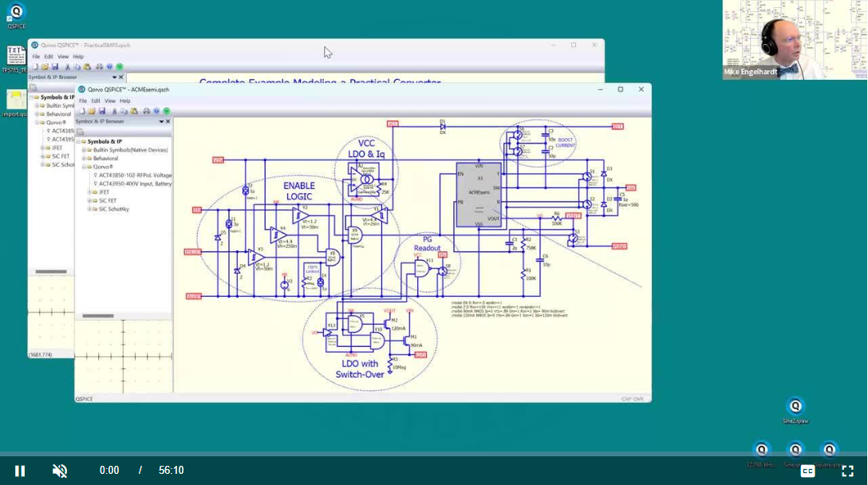Toggle closed captions on the video
This screenshot has height=485, width=868.
pyautogui.click(x=807, y=471)
